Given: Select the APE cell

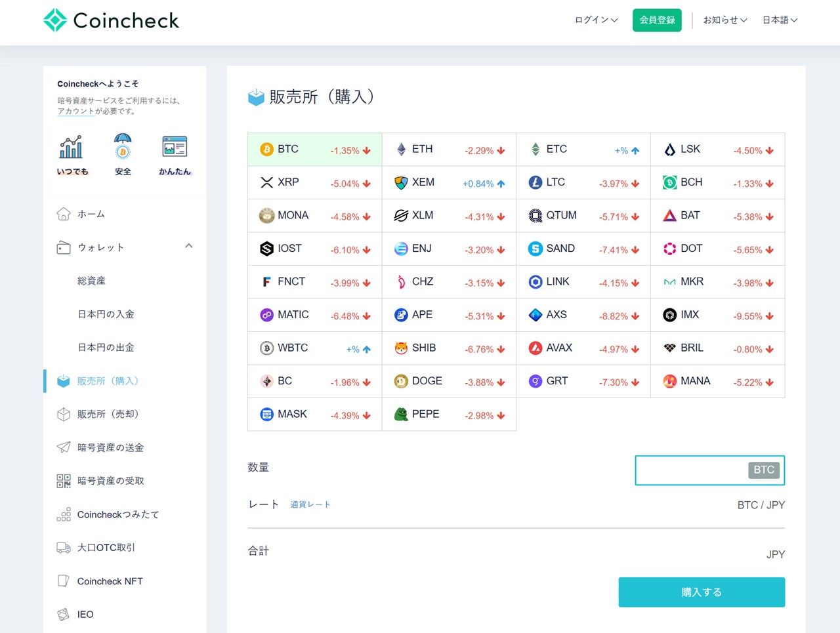Looking at the screenshot, I should 449,315.
